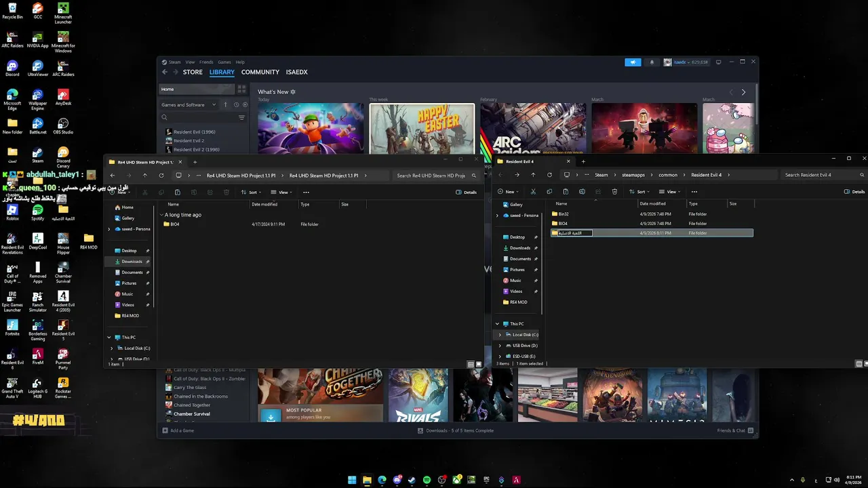This screenshot has width=868, height=488.
Task: Open Steam big picture mode monitor icon
Action: 719,62
